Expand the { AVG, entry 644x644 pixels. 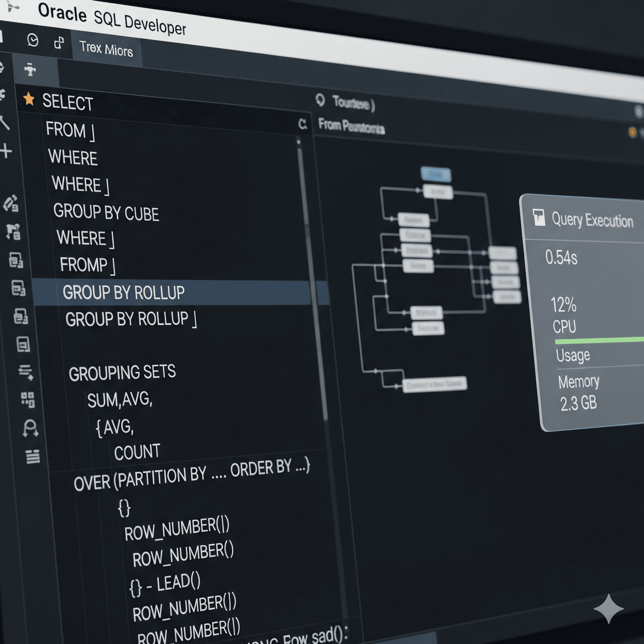[x=114, y=427]
